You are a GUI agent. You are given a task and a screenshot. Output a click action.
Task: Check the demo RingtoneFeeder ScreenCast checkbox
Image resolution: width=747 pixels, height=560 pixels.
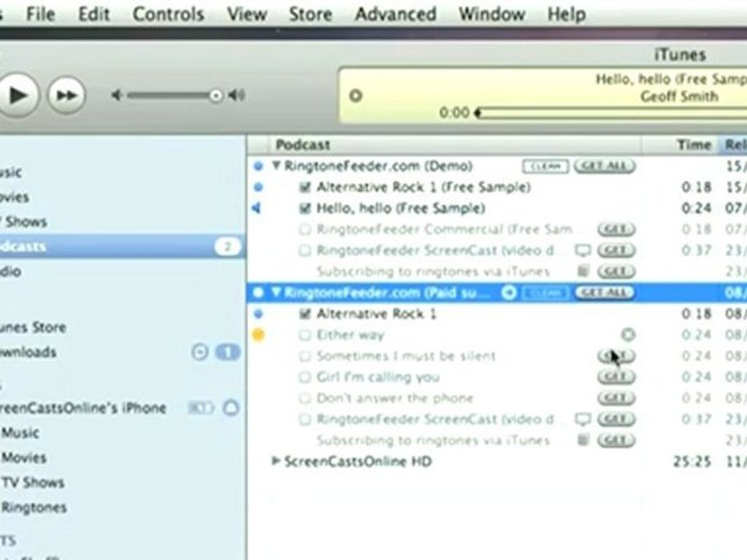point(305,250)
